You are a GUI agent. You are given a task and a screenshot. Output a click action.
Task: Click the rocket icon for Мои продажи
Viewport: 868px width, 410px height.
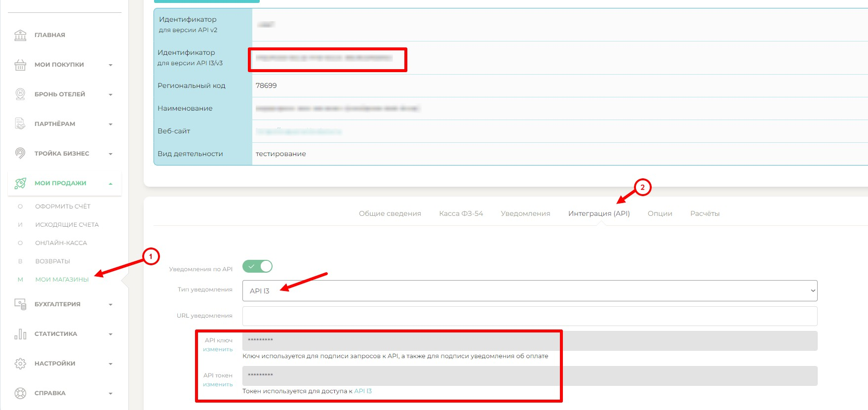coord(20,183)
